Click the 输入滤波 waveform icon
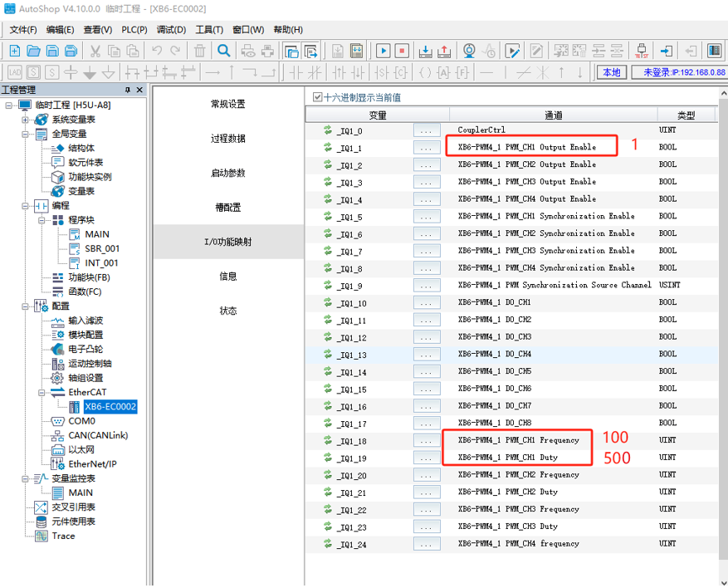Screen dimensions: 728x588 (x=57, y=321)
